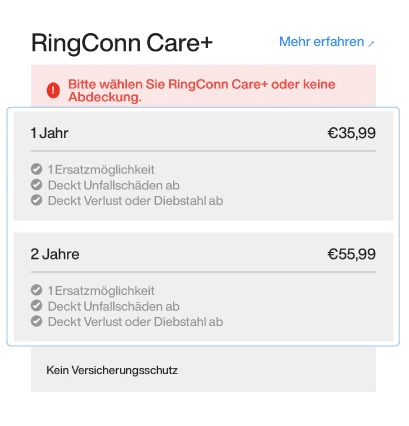Click the €35,99 price
Screen dimensions: 409x426
(x=352, y=133)
